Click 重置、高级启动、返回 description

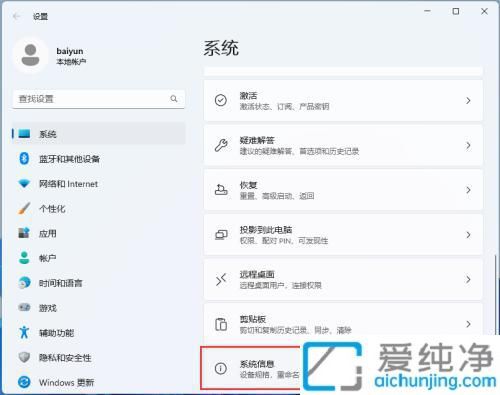click(x=277, y=196)
